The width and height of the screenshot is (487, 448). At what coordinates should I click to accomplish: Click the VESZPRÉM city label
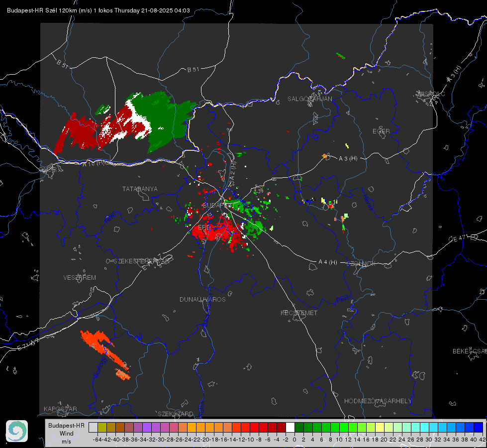80,277
